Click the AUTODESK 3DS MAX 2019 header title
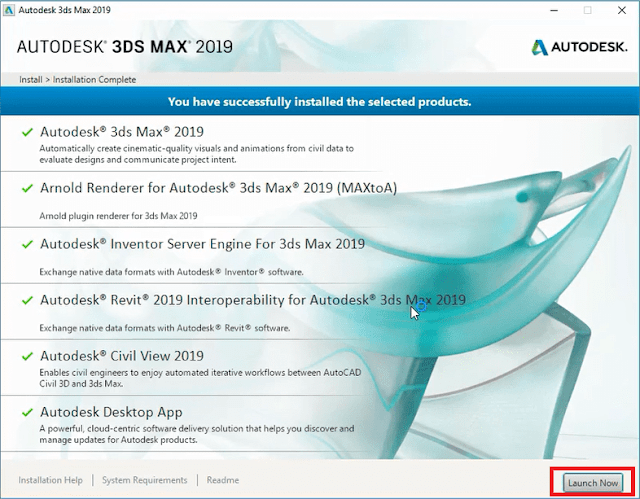Image resolution: width=640 pixels, height=499 pixels. click(125, 47)
